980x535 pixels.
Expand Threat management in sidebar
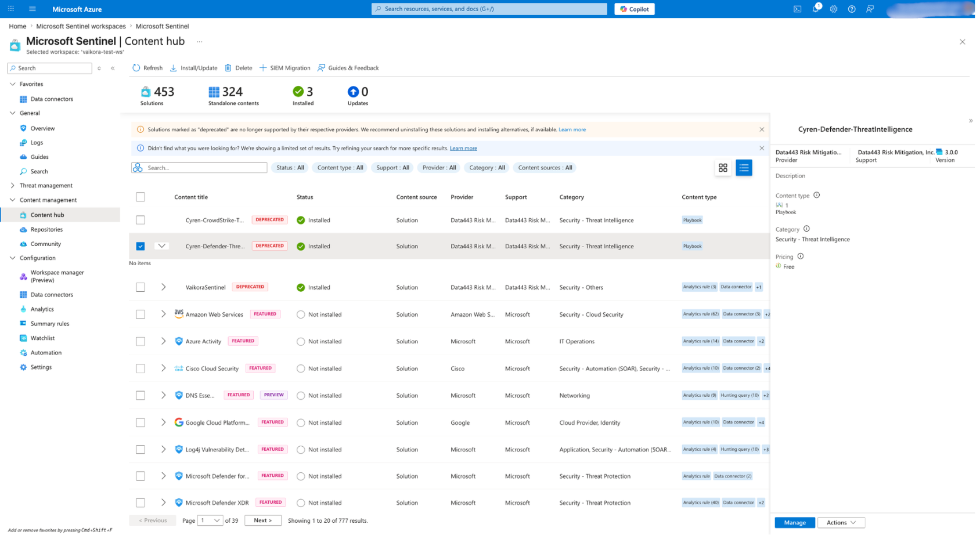pyautogui.click(x=13, y=186)
